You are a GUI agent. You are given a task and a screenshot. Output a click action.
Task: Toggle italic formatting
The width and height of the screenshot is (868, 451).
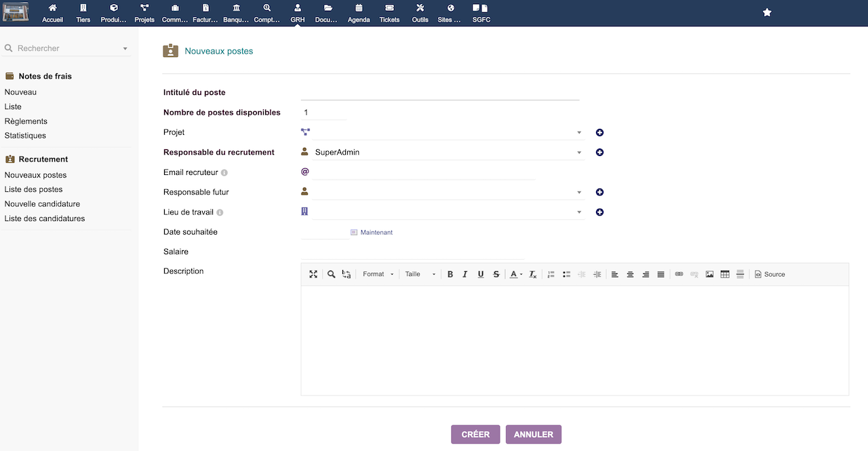465,274
